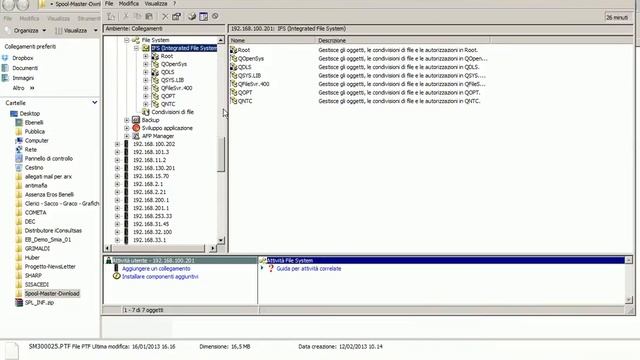Collapse the File System tree node
640x360 pixels.
127,40
